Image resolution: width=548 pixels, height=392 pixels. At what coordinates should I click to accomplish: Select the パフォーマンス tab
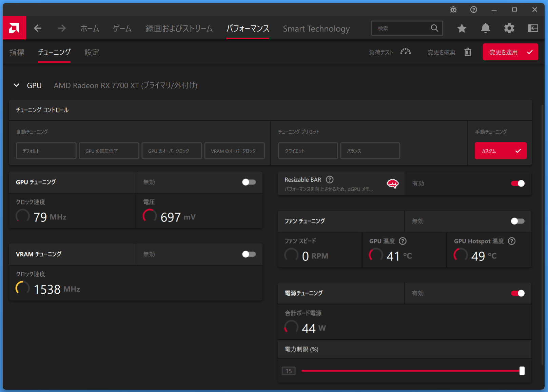(248, 28)
